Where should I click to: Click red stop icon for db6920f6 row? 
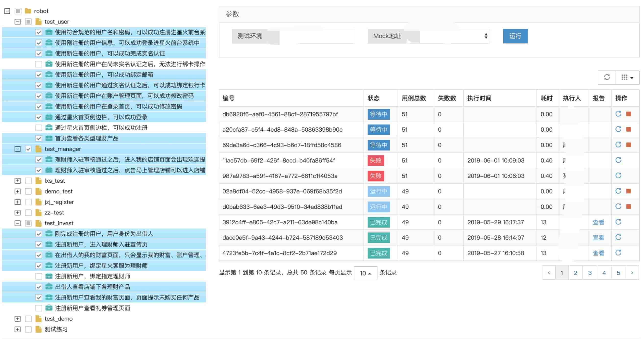point(629,114)
